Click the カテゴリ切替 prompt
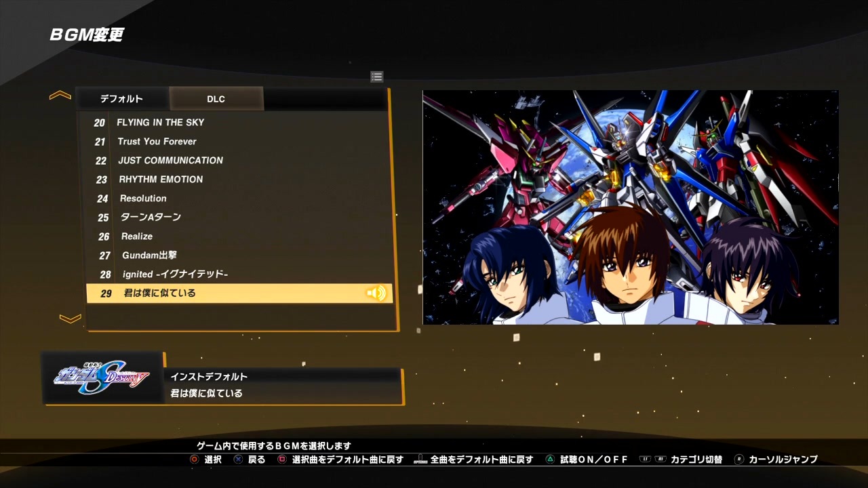The image size is (868, 488). [696, 460]
